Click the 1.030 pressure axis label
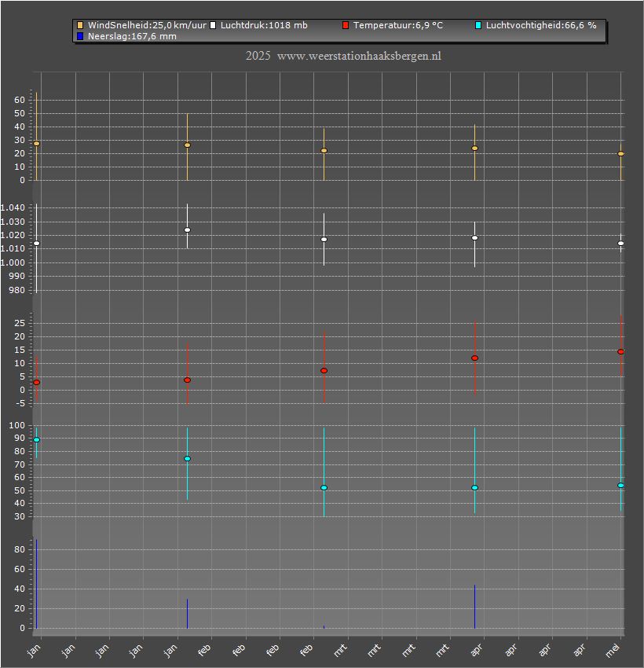 13,222
